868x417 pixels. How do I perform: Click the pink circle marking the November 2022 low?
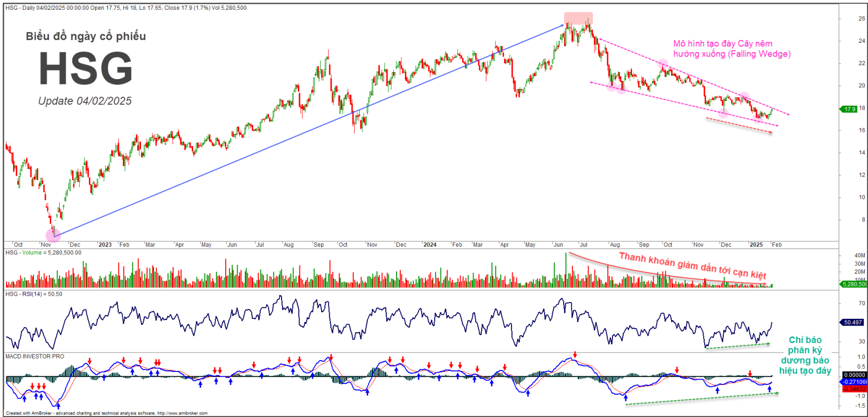(x=53, y=235)
